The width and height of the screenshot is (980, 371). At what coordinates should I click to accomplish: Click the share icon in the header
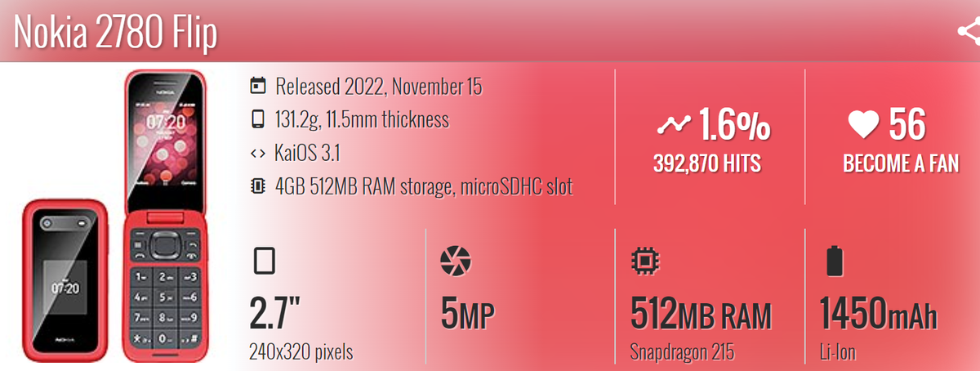pos(969,32)
